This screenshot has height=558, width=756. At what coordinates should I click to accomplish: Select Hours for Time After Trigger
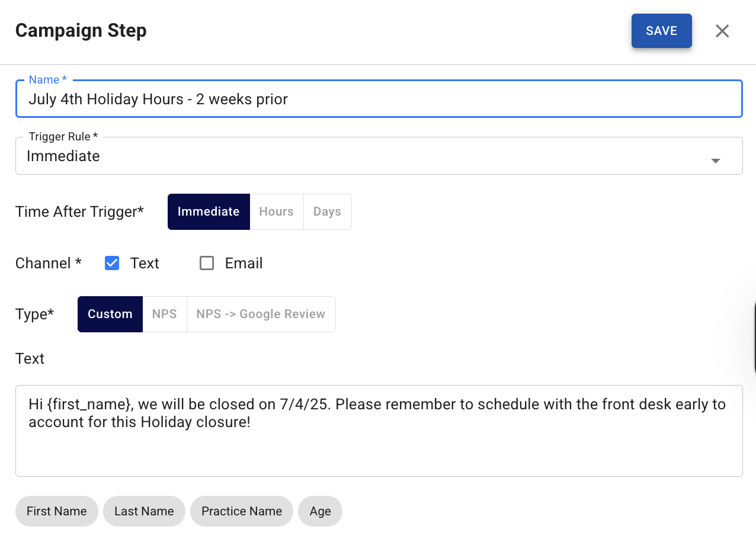(276, 211)
